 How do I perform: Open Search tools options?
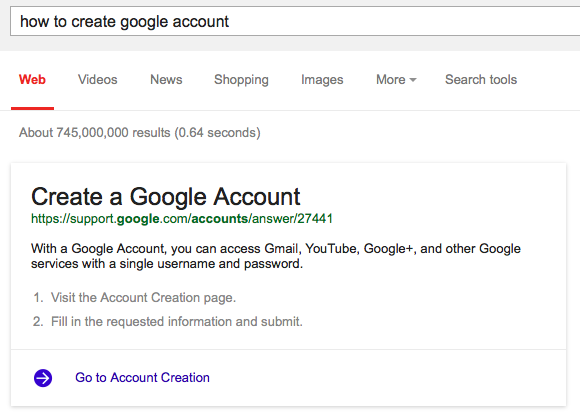pyautogui.click(x=481, y=80)
